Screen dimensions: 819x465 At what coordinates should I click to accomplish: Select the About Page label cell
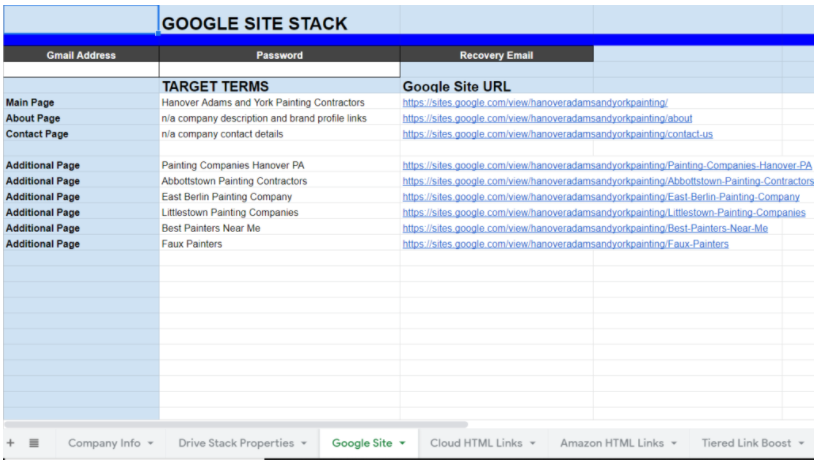81,119
